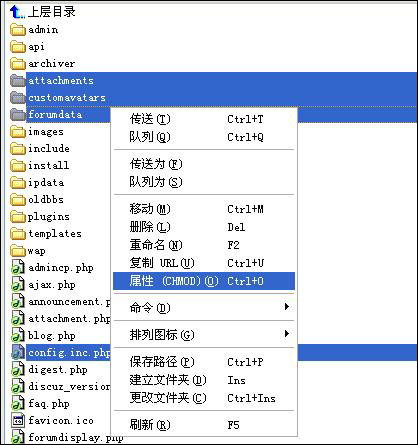
Task: Click the admincp.php file icon
Action: pyautogui.click(x=18, y=268)
